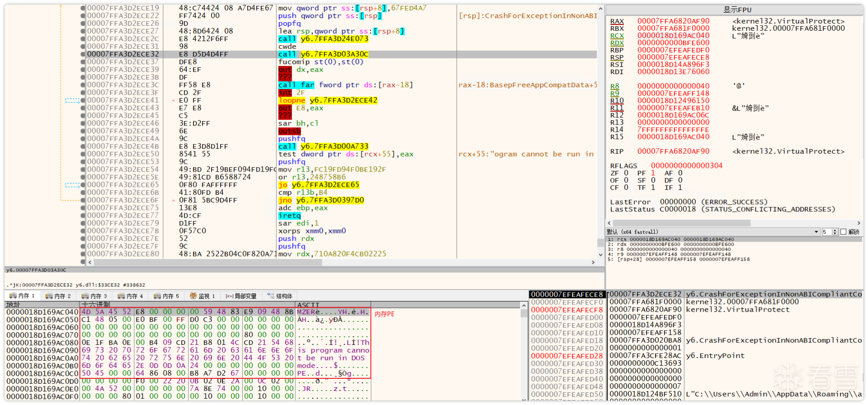Toggle breakpoint dot at address 00007FFA3D2ECE32
Image resolution: width=868 pixels, height=405 pixels.
[83, 54]
